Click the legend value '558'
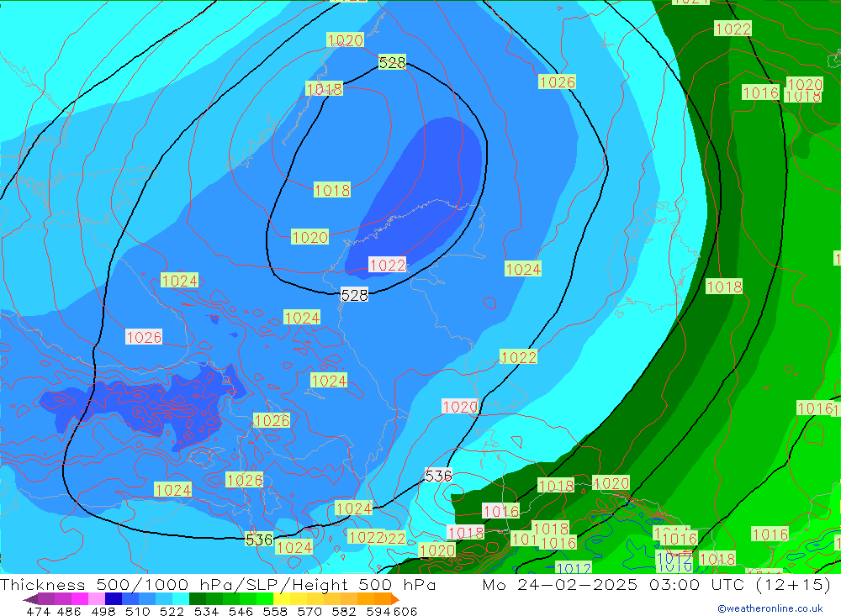The height and width of the screenshot is (616, 841). pos(275,611)
